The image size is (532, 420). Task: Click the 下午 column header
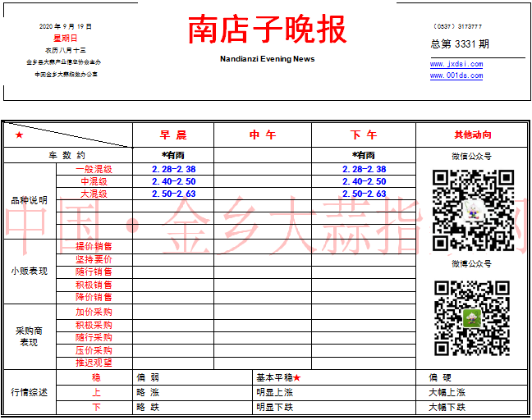pyautogui.click(x=364, y=135)
